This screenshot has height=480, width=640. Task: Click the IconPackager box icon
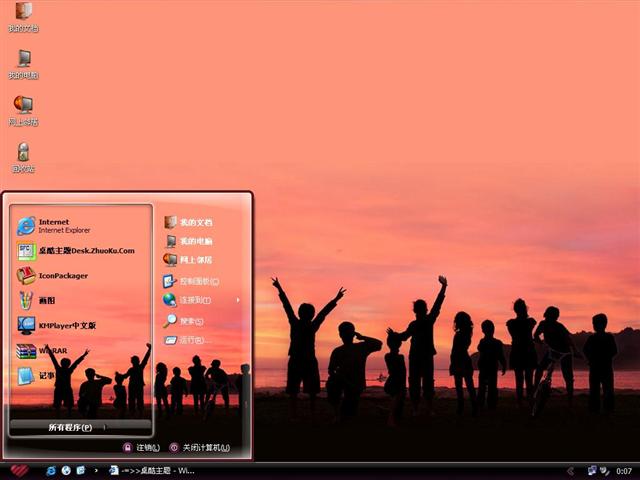[26, 276]
